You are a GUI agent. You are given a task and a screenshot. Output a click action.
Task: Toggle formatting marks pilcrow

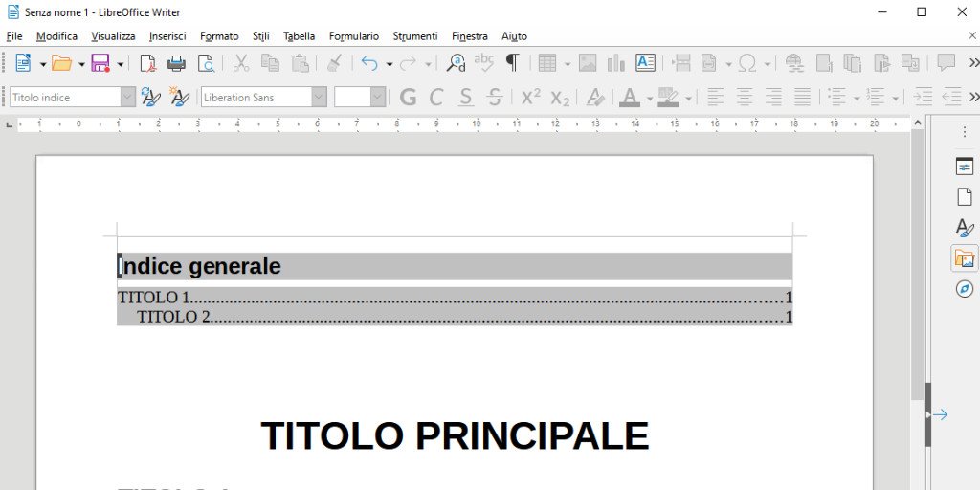[x=513, y=63]
